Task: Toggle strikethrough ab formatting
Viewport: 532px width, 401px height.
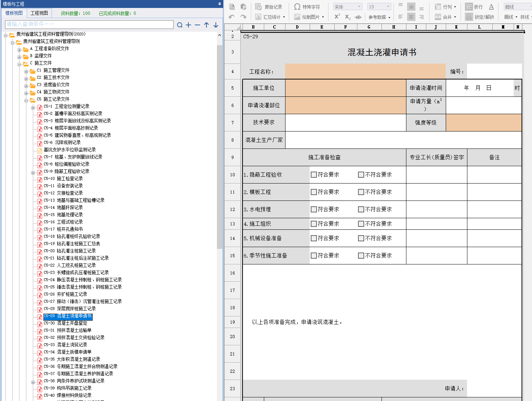Action: pyautogui.click(x=358, y=17)
